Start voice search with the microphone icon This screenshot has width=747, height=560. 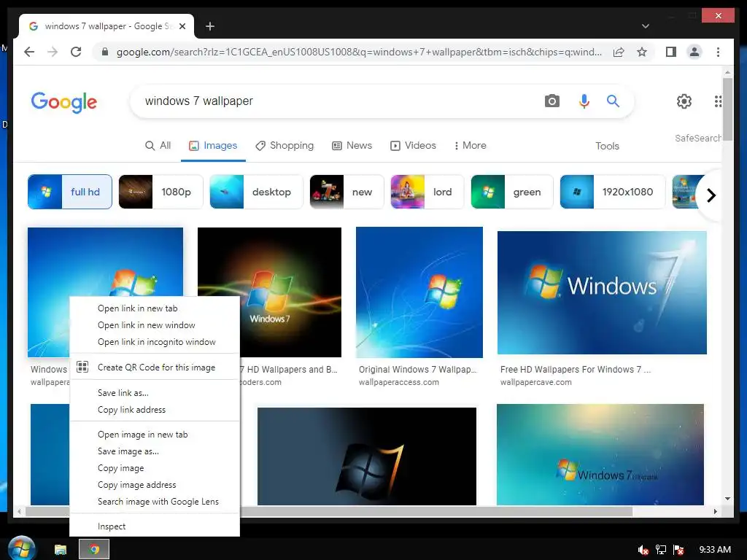pos(584,101)
